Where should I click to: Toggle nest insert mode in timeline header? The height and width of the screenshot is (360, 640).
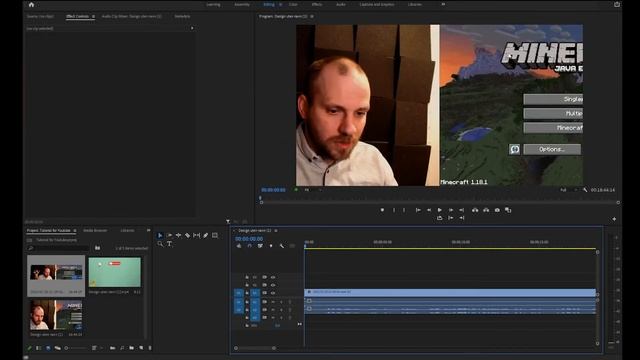tap(239, 246)
